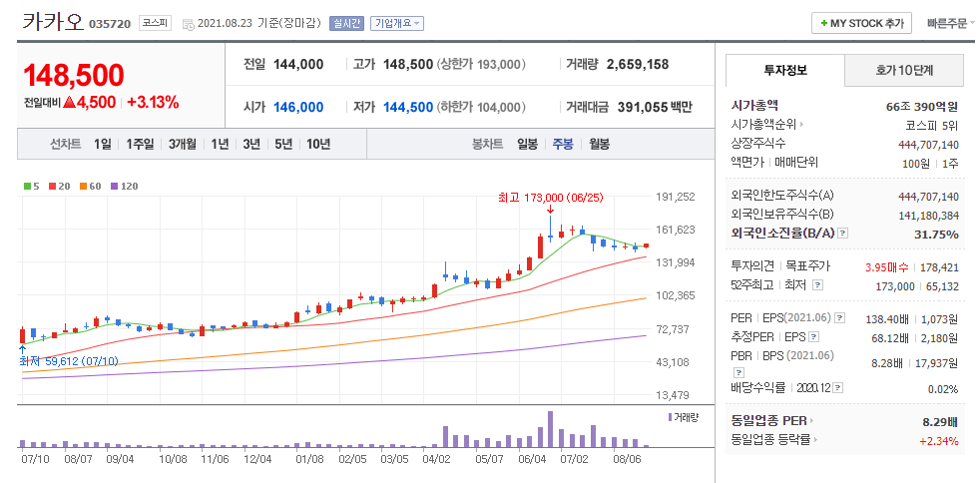
Task: Click the 0.02% dividend yield value
Action: 943,389
